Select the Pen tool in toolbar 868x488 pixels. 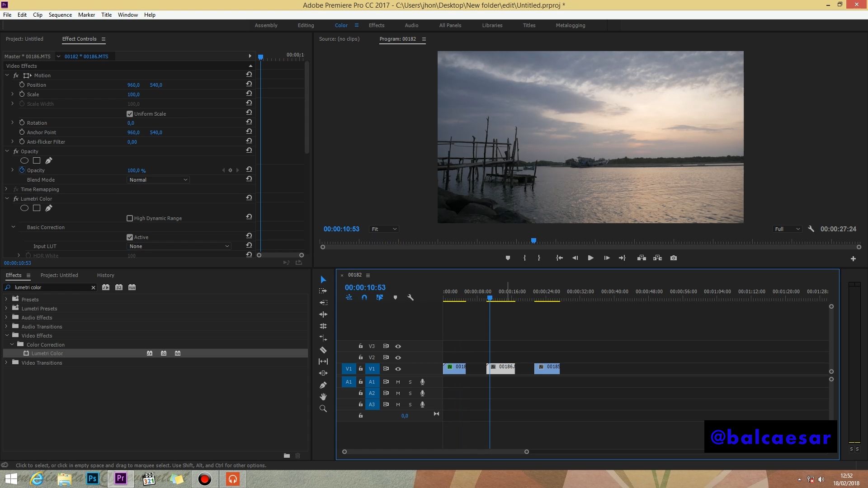[x=323, y=385]
